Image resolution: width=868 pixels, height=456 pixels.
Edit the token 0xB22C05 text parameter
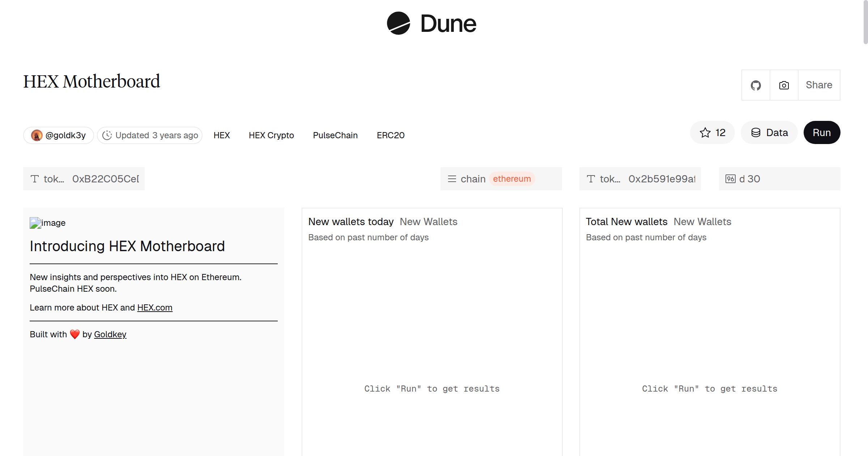(x=105, y=179)
